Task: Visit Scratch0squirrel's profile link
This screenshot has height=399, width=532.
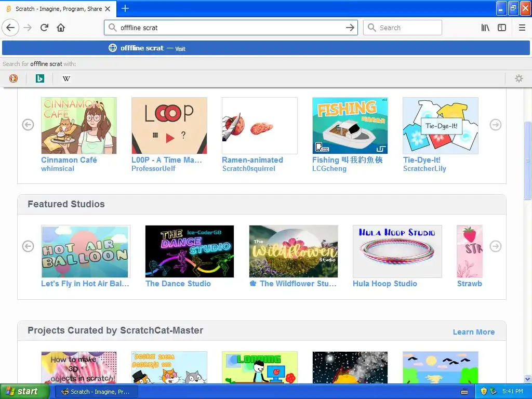Action: [249, 169]
